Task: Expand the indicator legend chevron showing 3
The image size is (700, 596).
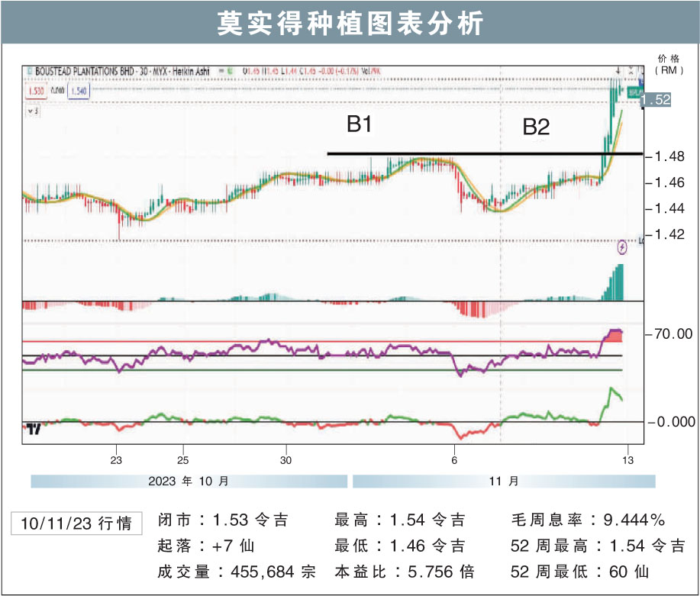Action: click(33, 111)
